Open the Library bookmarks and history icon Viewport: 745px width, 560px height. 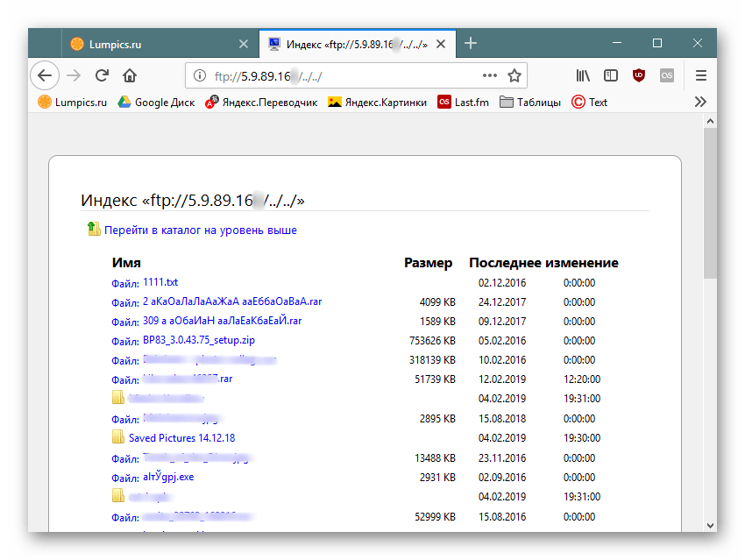(583, 75)
